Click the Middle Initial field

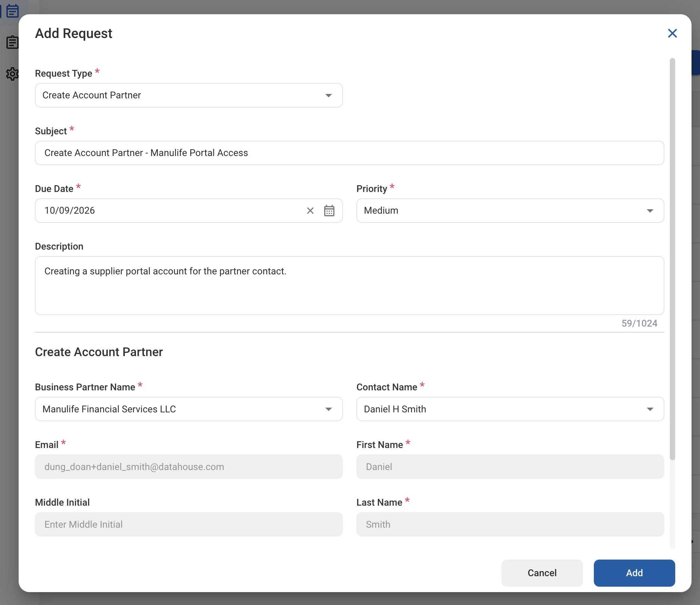point(189,524)
